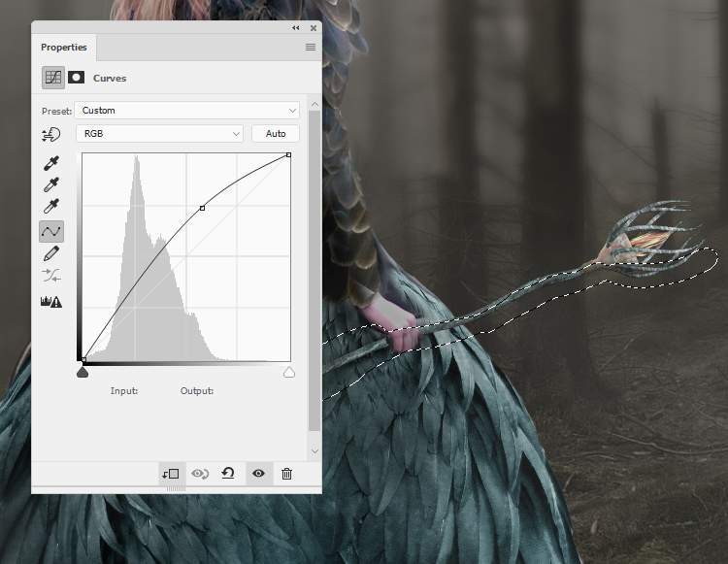Click the Output label

[x=197, y=391]
